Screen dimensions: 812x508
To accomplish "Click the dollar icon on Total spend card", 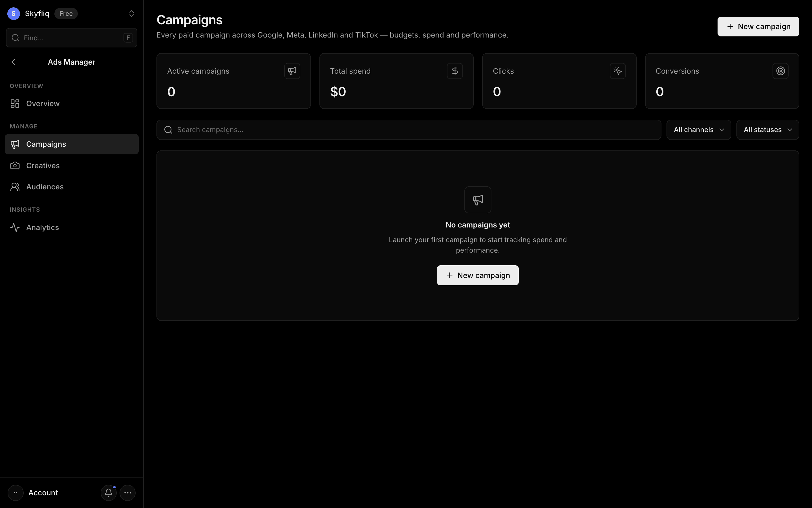I will tap(455, 71).
